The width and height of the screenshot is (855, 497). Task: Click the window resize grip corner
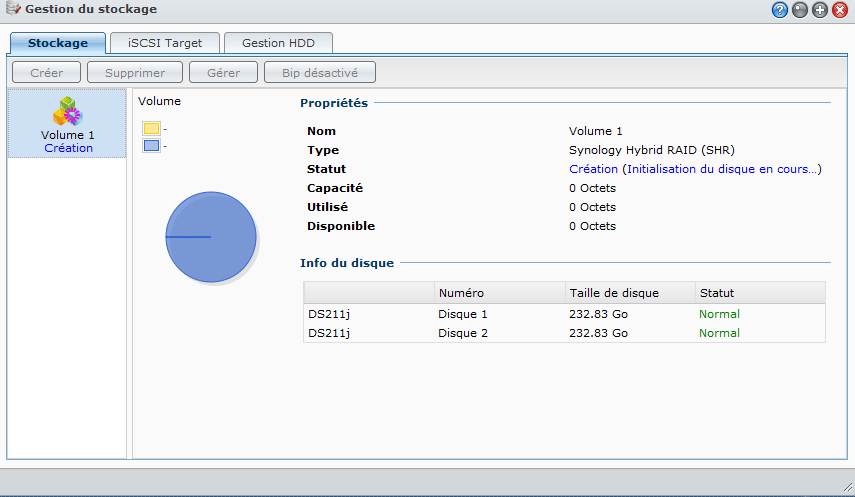[848, 487]
